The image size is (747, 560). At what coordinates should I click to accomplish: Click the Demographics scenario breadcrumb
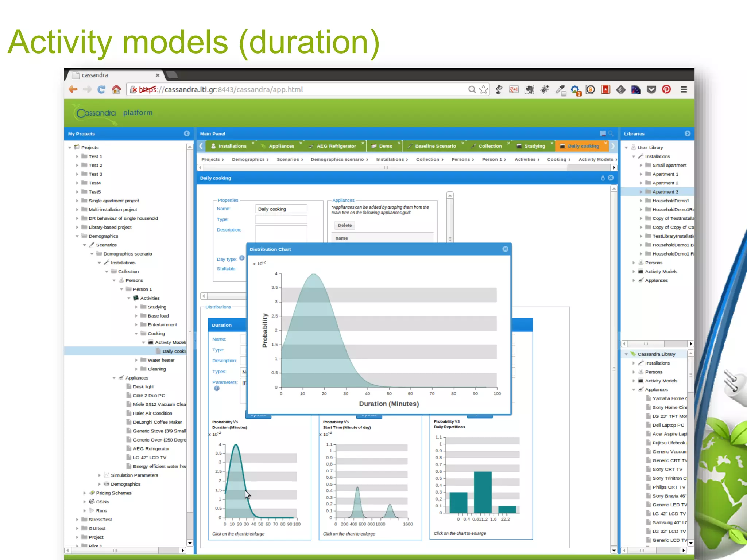coord(337,159)
